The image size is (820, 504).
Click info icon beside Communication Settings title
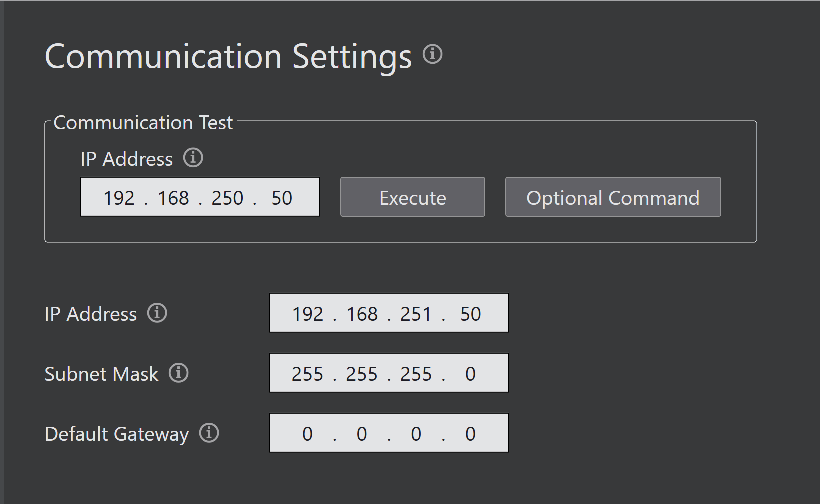[432, 54]
